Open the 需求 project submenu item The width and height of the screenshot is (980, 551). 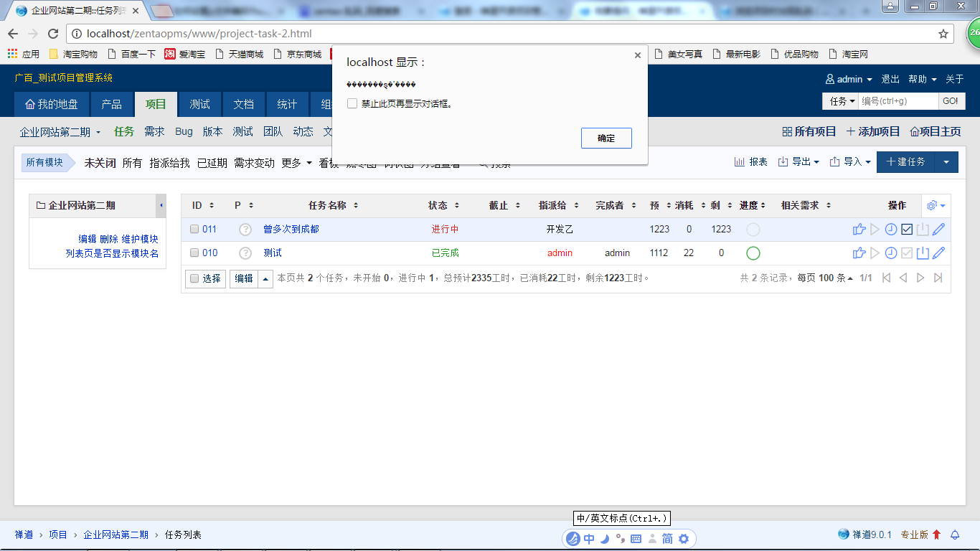154,132
